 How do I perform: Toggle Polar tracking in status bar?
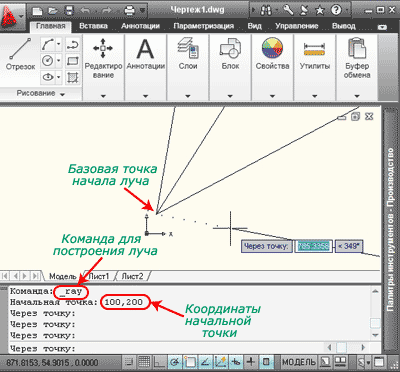[x=175, y=362]
